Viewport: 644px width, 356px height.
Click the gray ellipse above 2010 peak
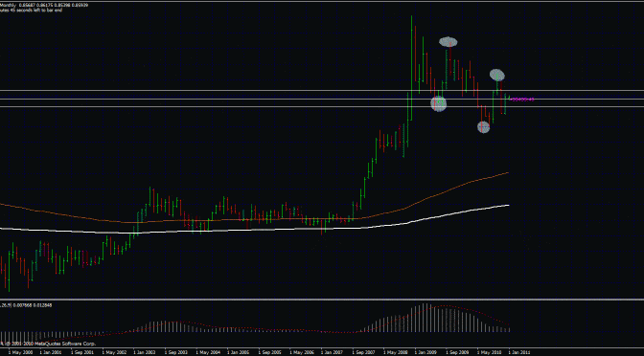point(497,75)
